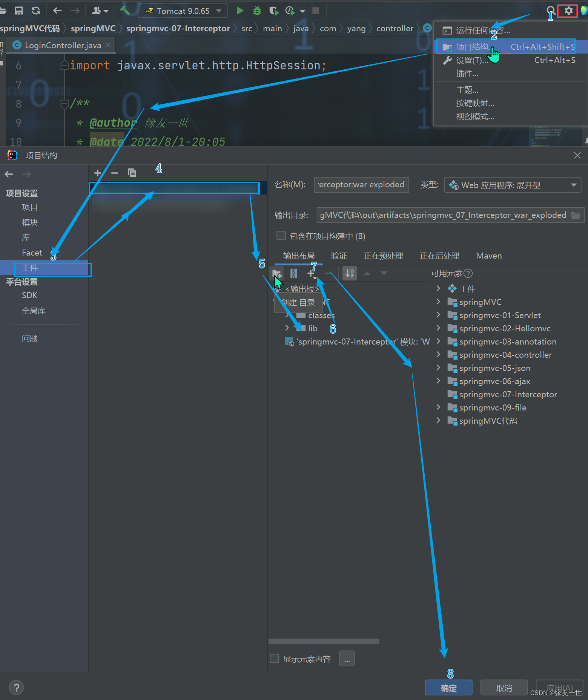Move element down arrow in output layout
588x700 pixels.
point(384,273)
